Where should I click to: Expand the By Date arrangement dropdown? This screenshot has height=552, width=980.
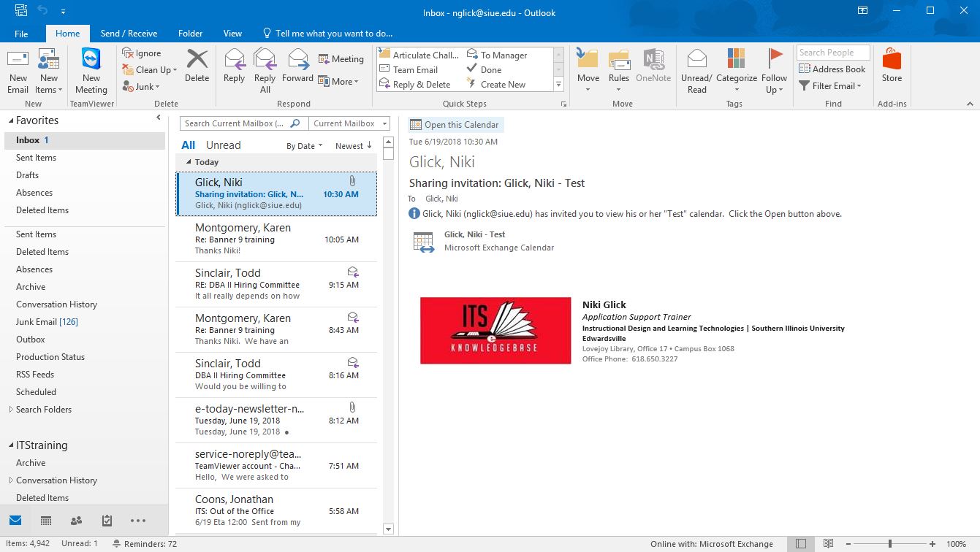tap(305, 146)
